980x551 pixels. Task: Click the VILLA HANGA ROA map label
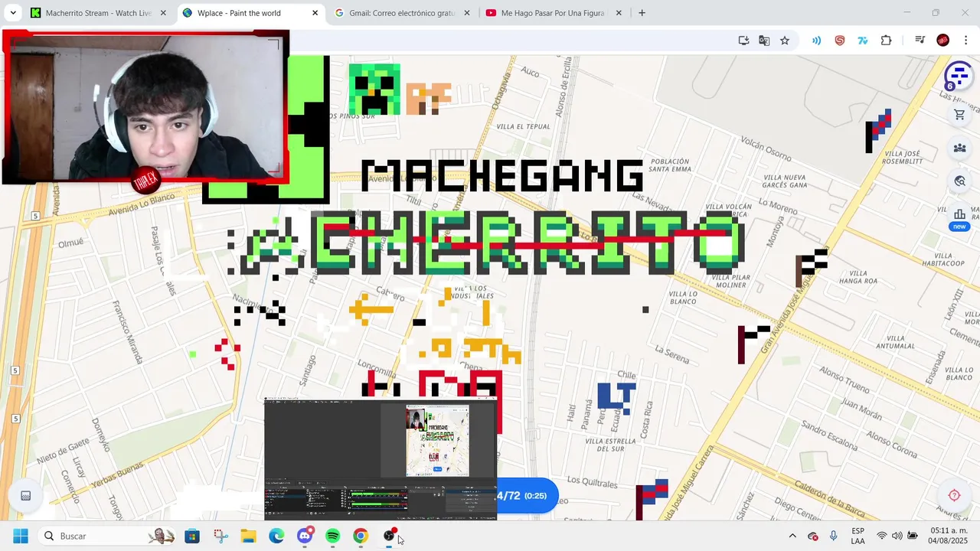click(x=858, y=277)
